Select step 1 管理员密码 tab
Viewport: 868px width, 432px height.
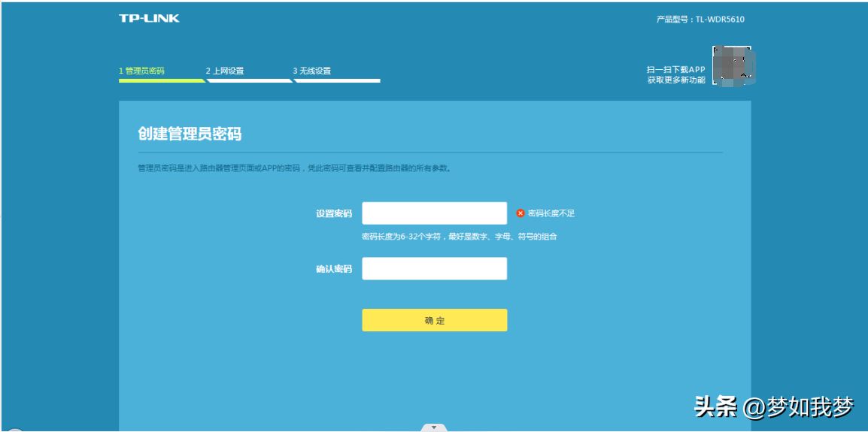tap(141, 71)
